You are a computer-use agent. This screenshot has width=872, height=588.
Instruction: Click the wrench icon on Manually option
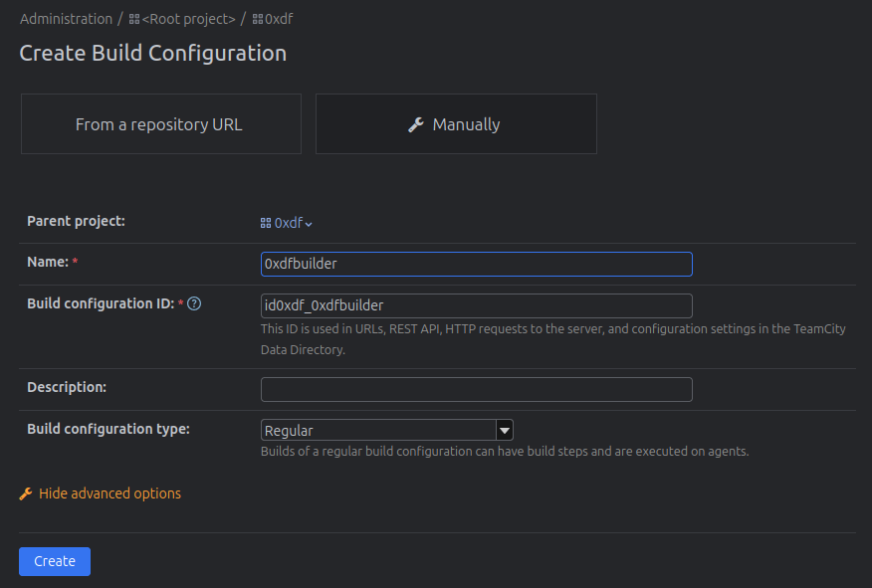[x=416, y=124]
